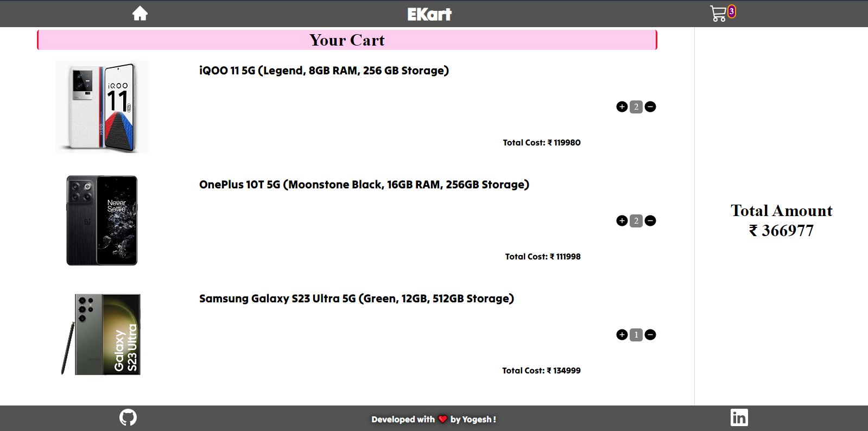This screenshot has width=868, height=431.
Task: Decrease Samsung Galaxy S23 Ultra quantity
Action: pyautogui.click(x=650, y=335)
